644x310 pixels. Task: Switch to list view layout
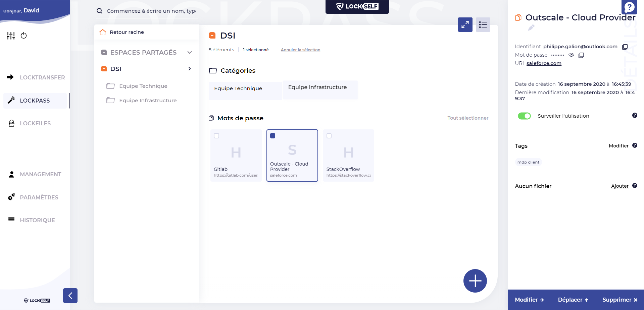coord(483,24)
